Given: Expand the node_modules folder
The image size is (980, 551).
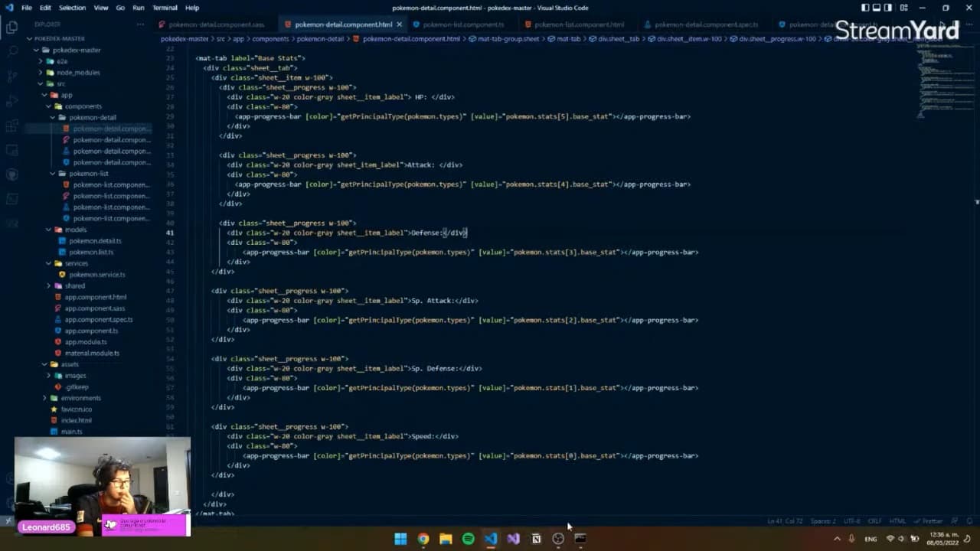Looking at the screenshot, I should click(x=78, y=73).
